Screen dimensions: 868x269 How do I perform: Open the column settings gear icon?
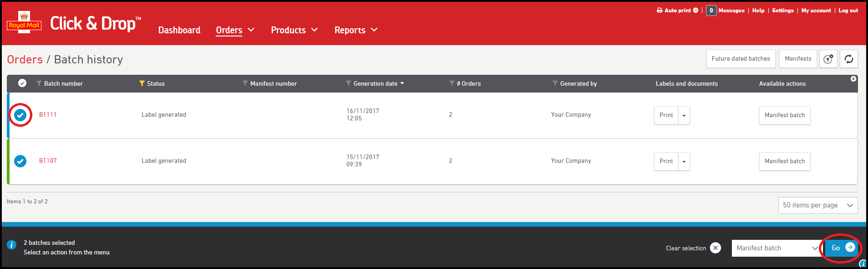853,79
